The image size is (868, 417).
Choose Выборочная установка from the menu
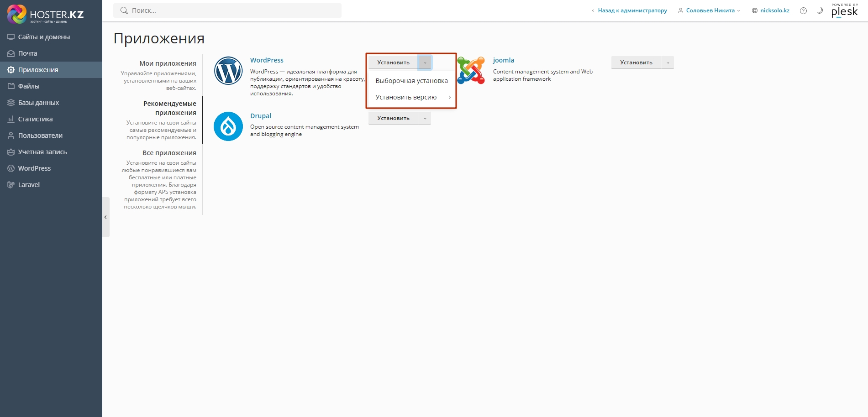(411, 81)
